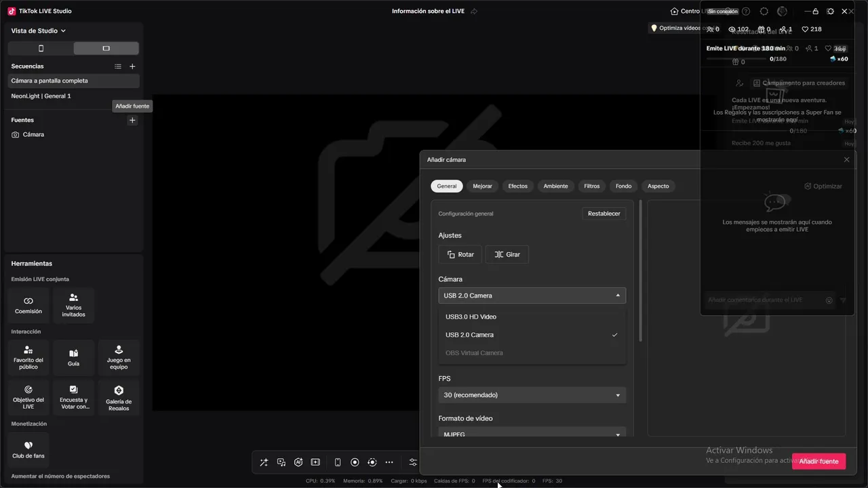Viewport: 868px width, 488px height.
Task: Switch to landscape screen layout
Action: [106, 48]
